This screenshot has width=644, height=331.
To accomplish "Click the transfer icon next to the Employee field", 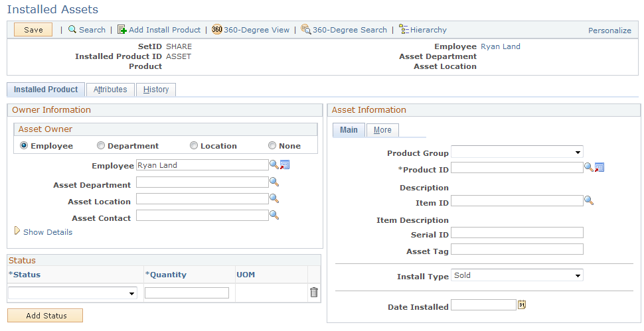I will tap(285, 165).
